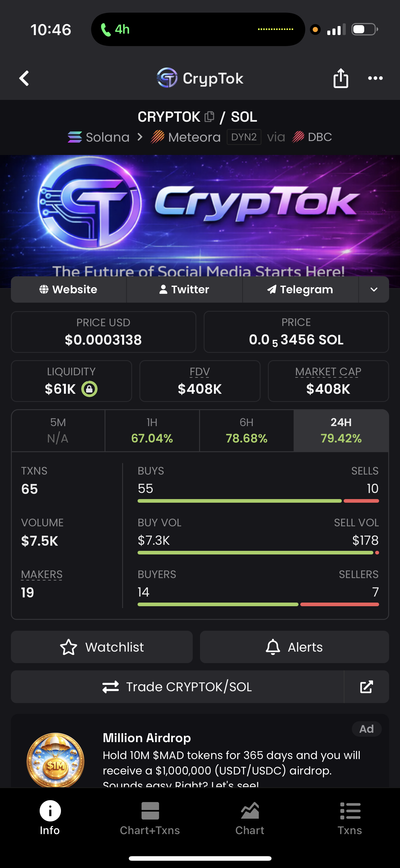
Task: Tap the buys versus sells bar
Action: tap(258, 501)
